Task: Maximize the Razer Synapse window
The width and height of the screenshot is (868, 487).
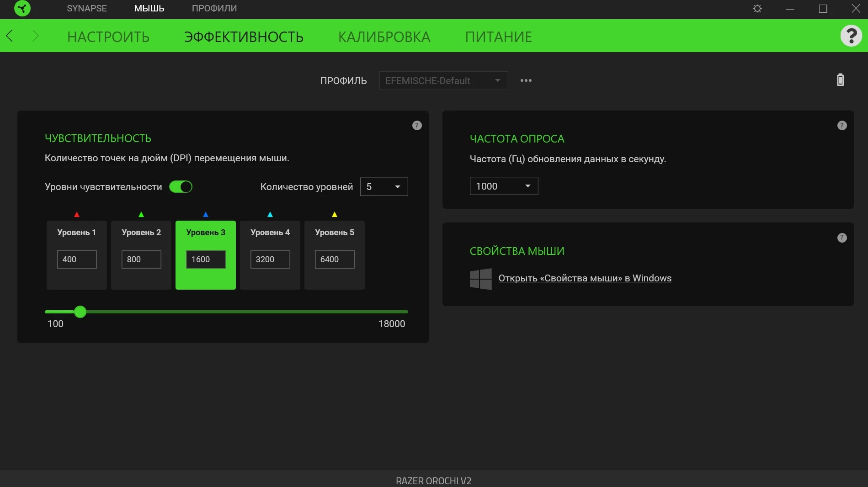Action: pyautogui.click(x=823, y=9)
